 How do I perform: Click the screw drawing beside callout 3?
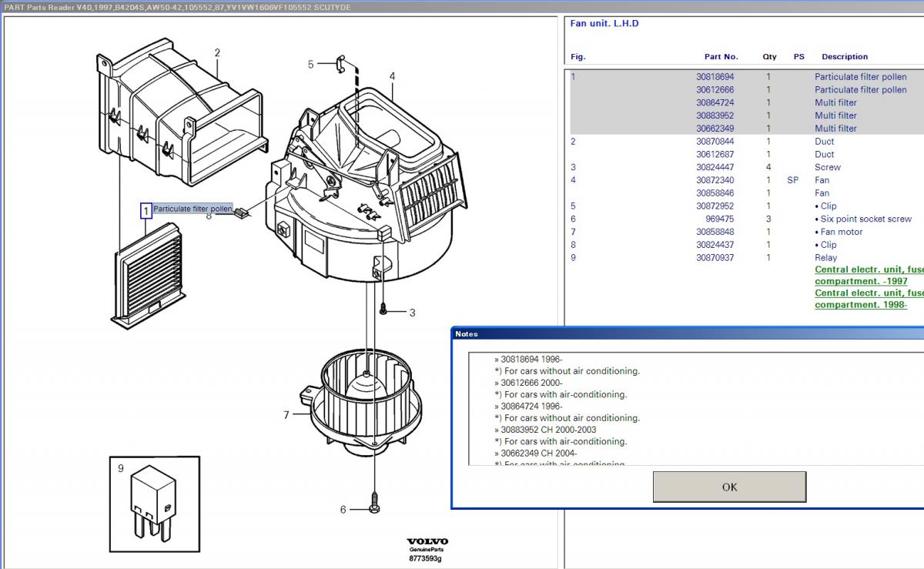[384, 310]
